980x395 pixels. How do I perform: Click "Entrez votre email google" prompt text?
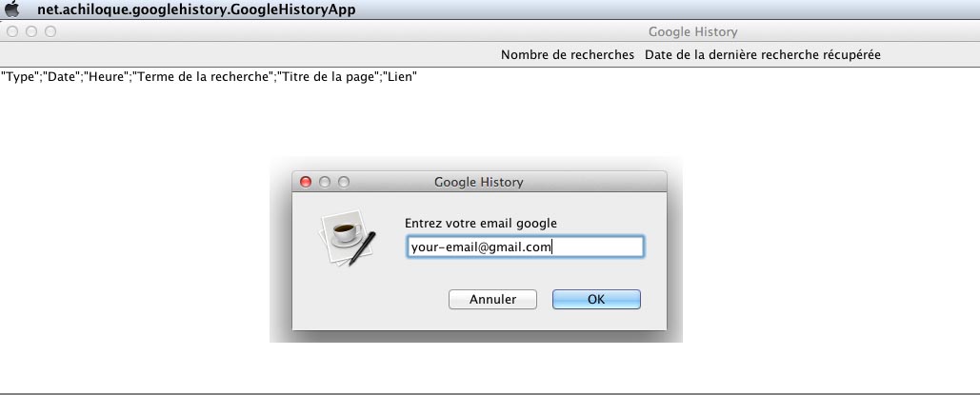pos(481,223)
